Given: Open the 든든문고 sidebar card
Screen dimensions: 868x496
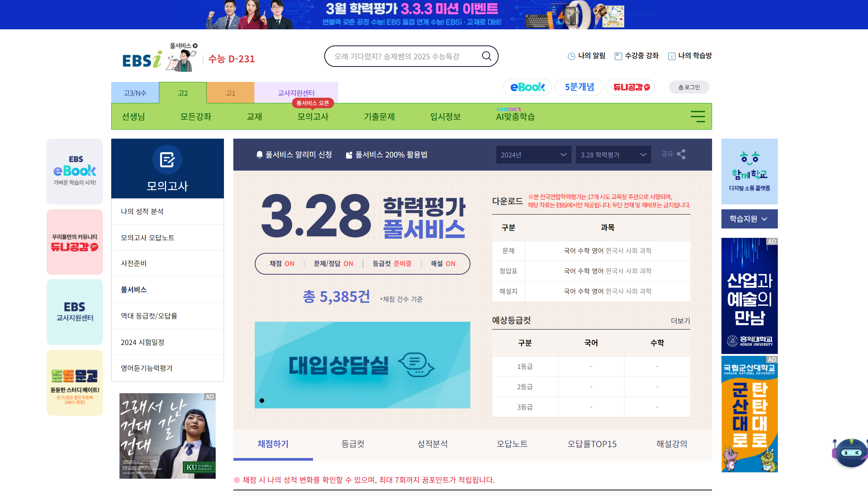Looking at the screenshot, I should 75,383.
